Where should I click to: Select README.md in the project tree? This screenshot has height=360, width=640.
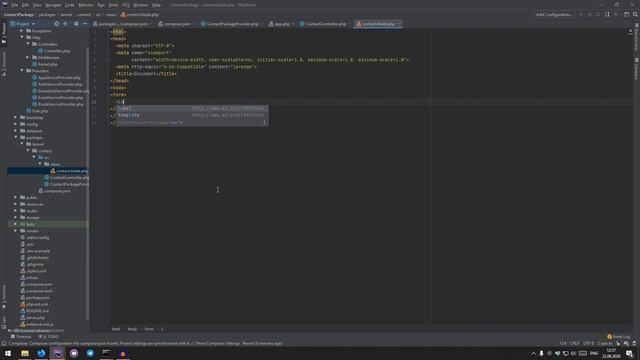(x=34, y=311)
